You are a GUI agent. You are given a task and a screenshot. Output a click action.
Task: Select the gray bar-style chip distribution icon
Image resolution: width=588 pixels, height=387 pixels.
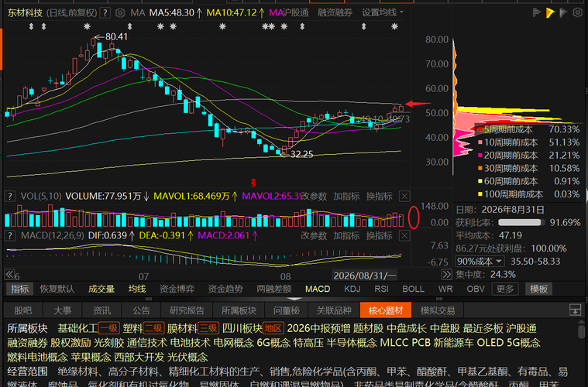pyautogui.click(x=536, y=13)
